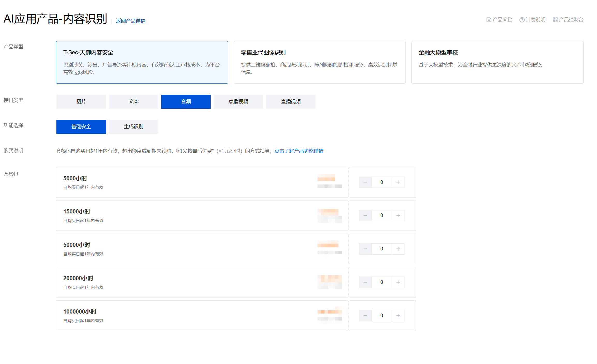Choose the 生成识别 function option
597x364 pixels.
click(x=133, y=127)
